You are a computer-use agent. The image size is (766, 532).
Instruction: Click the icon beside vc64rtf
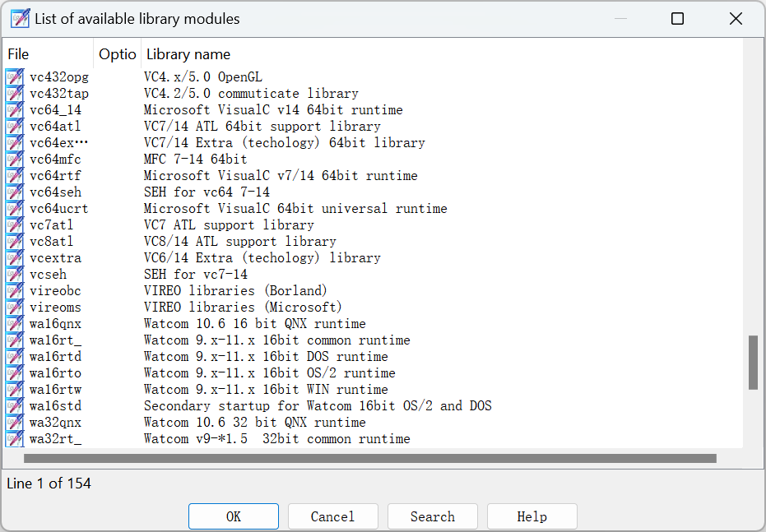[15, 176]
